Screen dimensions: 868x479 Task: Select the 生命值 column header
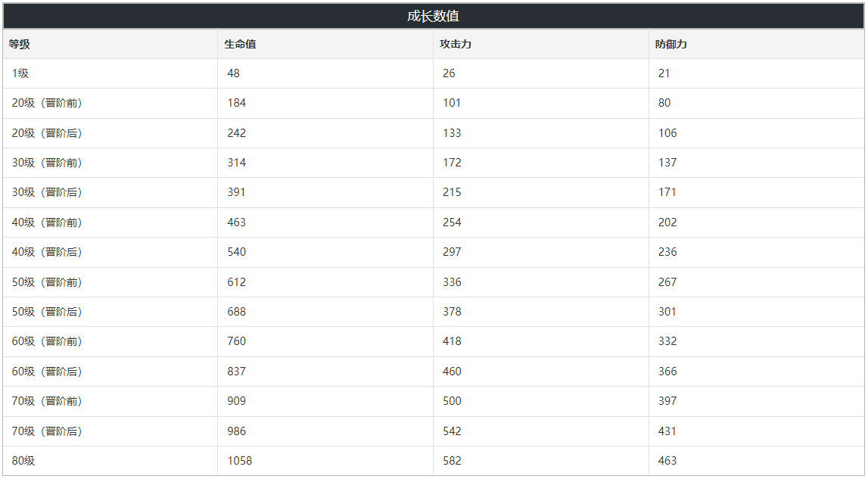pos(240,45)
